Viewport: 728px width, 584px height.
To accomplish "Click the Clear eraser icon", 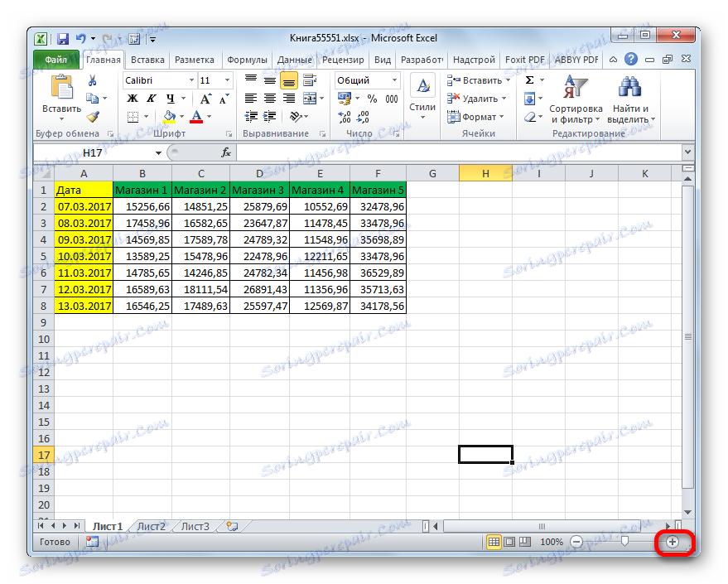I will click(x=530, y=117).
